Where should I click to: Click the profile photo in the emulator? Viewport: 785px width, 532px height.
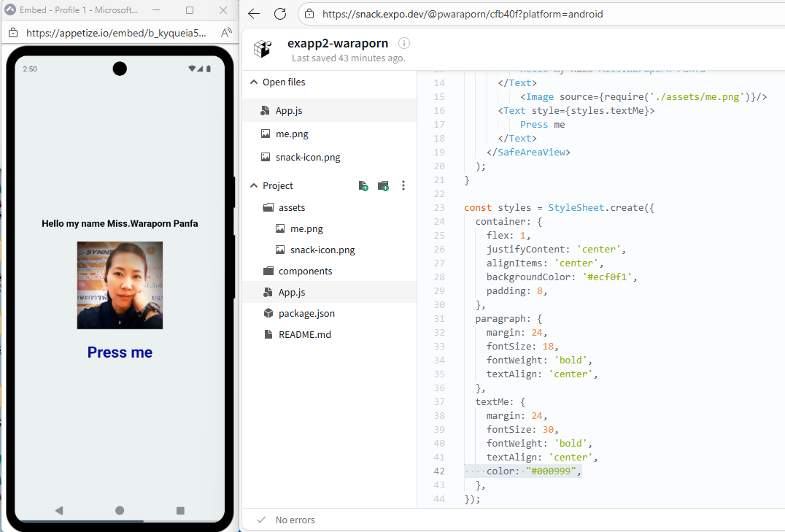[120, 285]
